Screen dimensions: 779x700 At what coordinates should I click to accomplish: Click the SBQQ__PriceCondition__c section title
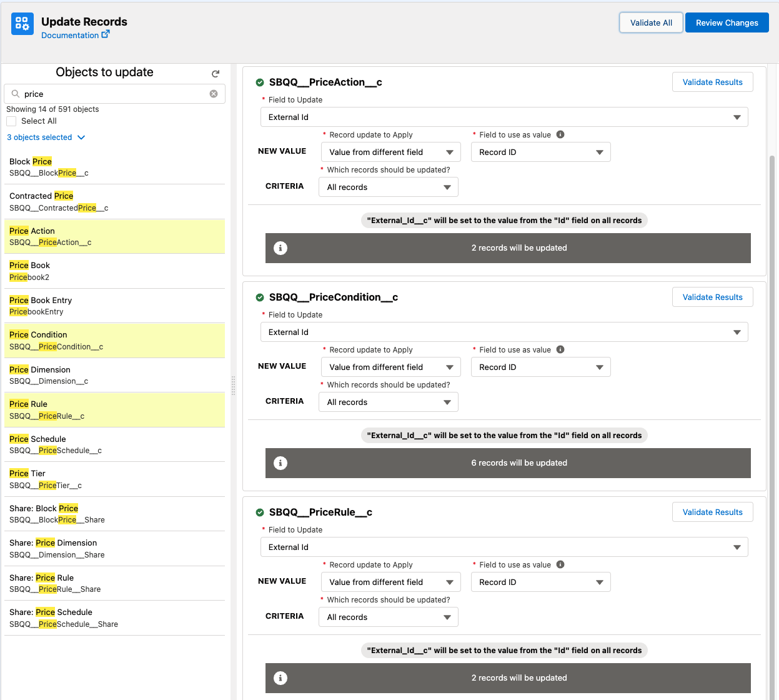pos(334,297)
